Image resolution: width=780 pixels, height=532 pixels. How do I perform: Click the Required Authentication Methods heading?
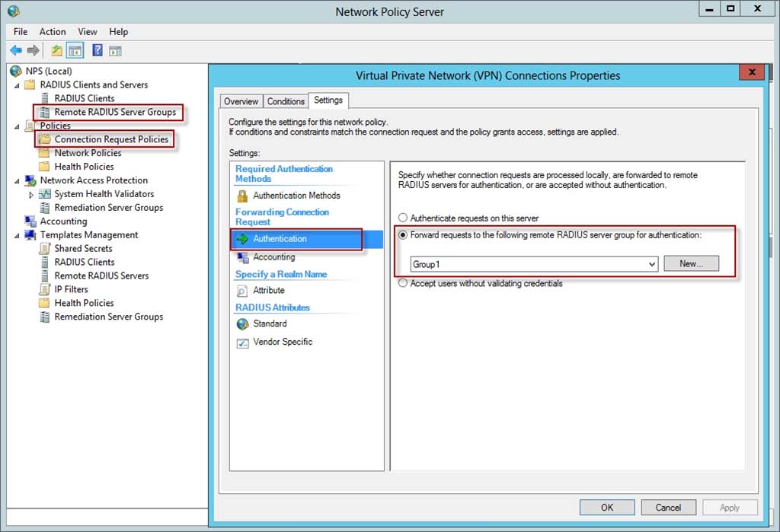283,174
